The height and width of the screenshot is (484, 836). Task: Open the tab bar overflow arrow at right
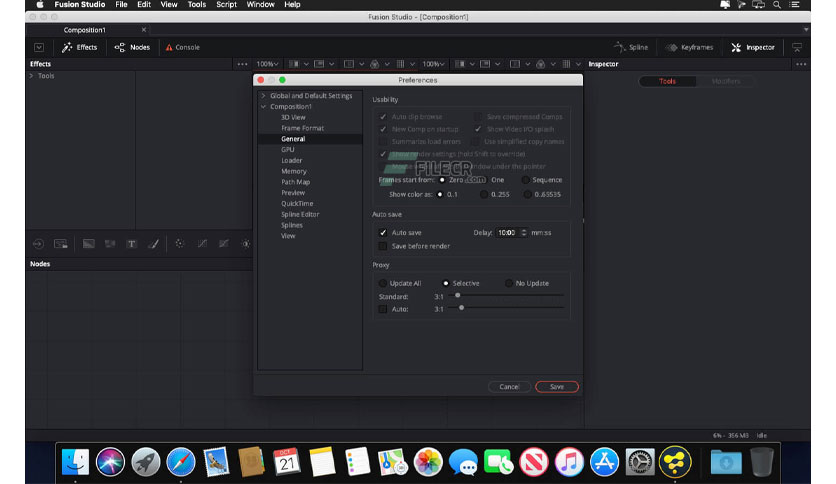[806, 30]
